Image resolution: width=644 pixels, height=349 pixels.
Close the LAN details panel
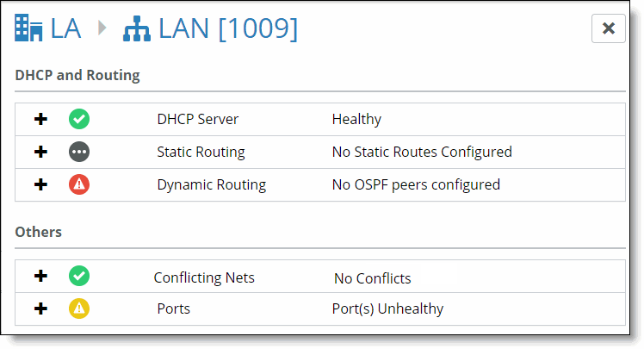click(x=608, y=28)
